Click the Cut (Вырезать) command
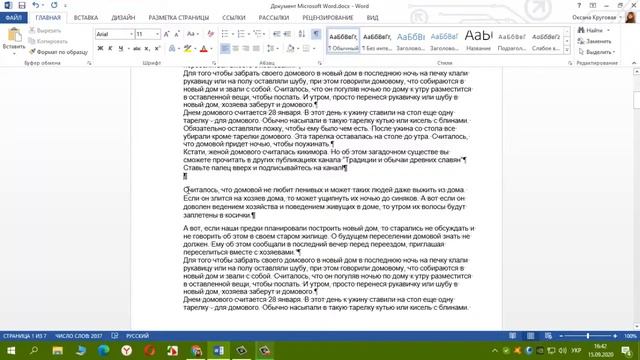Screen dimensions: 640x360 (44, 31)
